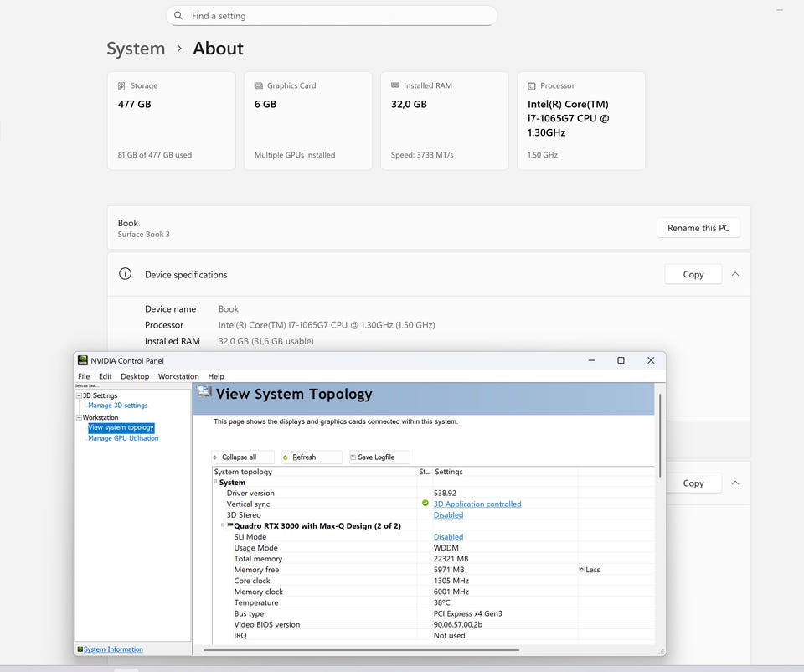
Task: Click the Find a setting search field
Action: coord(332,15)
